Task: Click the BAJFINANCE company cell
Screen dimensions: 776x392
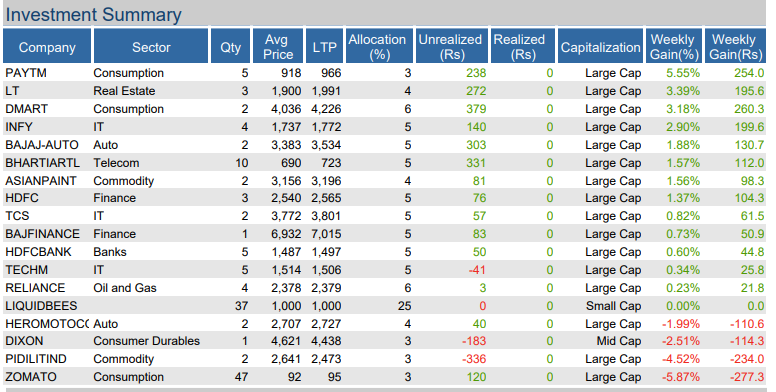Action: pos(43,234)
